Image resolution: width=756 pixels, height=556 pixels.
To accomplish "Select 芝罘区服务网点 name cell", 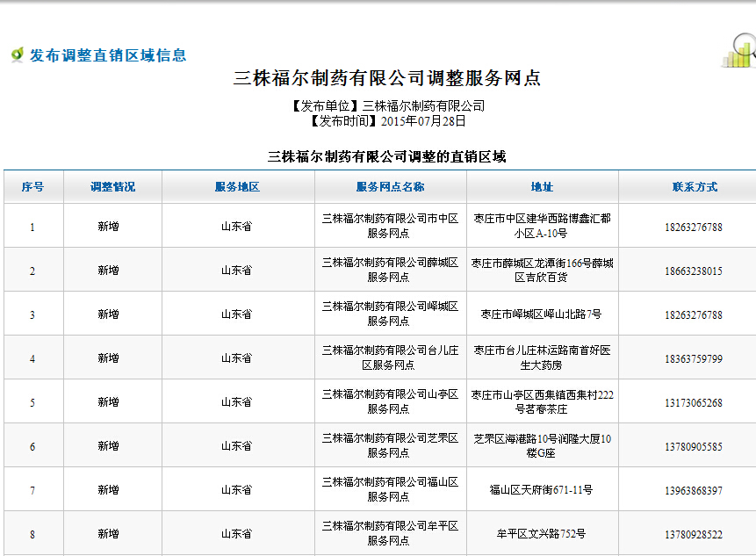I will click(x=390, y=445).
